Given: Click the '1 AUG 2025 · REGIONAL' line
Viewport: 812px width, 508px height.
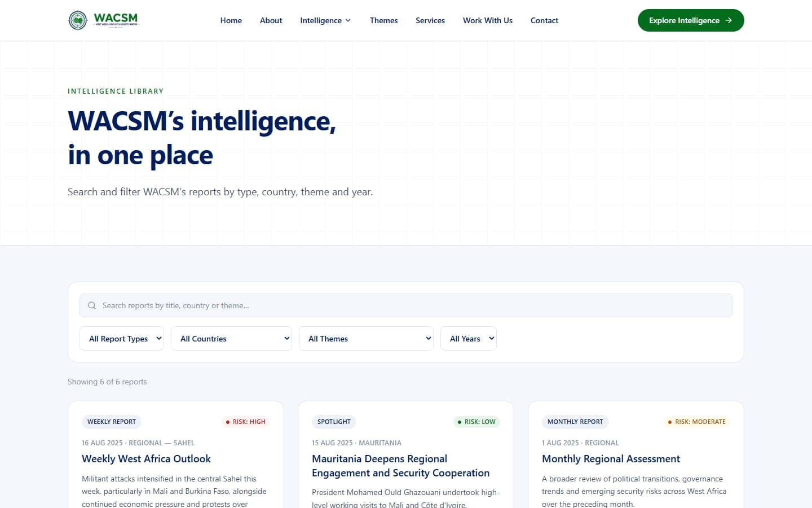Looking at the screenshot, I should (580, 443).
